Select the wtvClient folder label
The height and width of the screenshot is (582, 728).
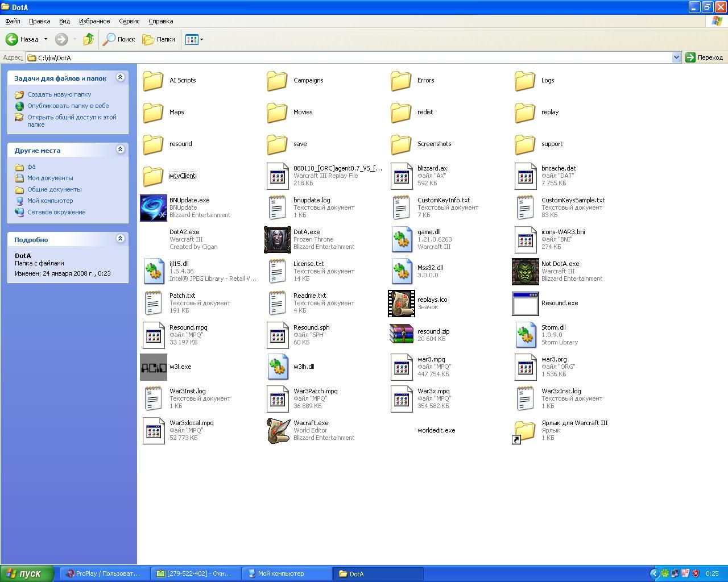coord(183,176)
